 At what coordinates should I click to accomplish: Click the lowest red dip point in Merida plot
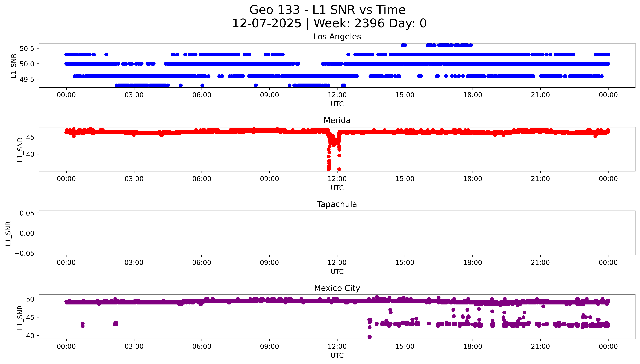tap(329, 169)
